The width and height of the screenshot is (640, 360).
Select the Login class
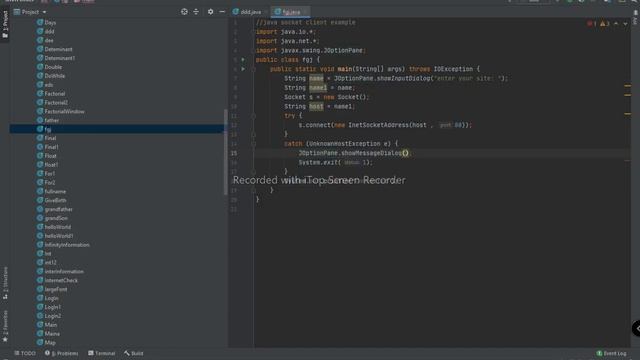pos(48,298)
